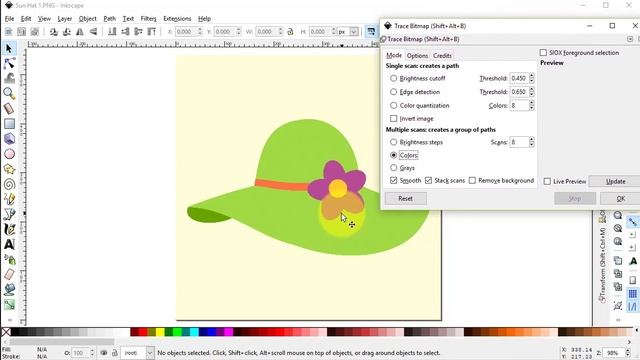Adjust Brightness cutoff Threshold stepper
The height and width of the screenshot is (360, 640).
[x=531, y=78]
